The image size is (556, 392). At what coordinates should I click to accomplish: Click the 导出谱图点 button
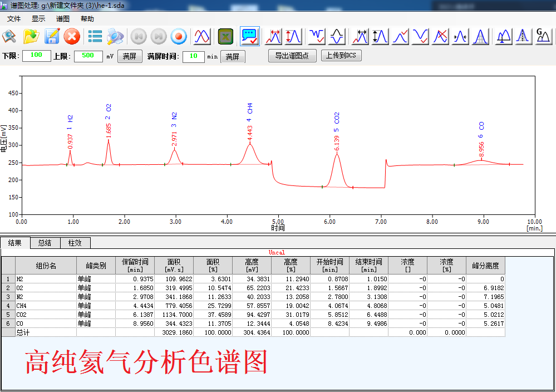[x=292, y=56]
